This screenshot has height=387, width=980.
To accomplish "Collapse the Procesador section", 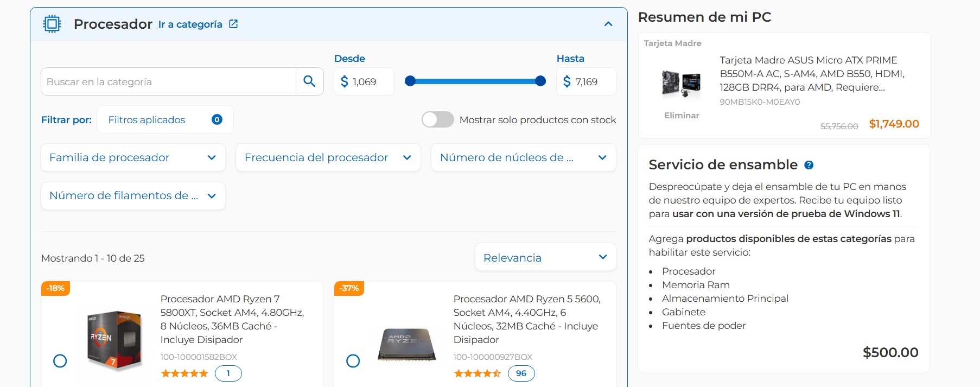I will click(608, 24).
